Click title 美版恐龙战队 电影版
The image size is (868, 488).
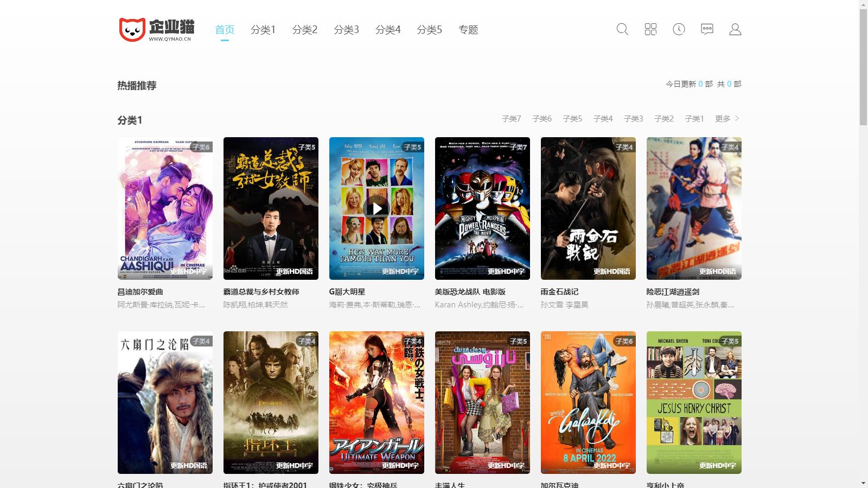point(470,292)
